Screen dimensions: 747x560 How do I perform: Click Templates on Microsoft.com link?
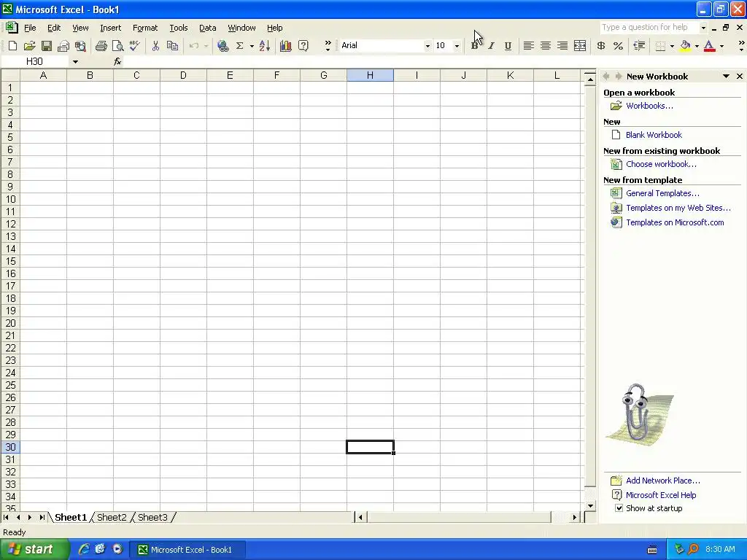coord(675,222)
